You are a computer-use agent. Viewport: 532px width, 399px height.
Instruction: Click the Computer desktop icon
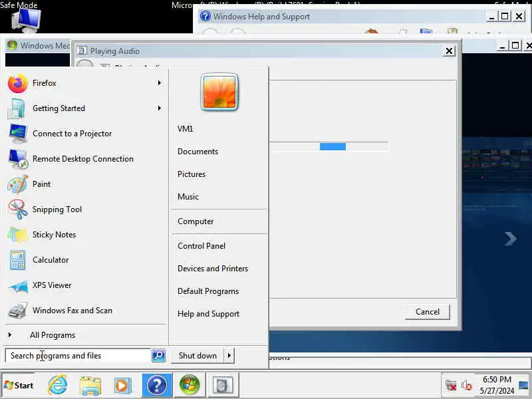pyautogui.click(x=27, y=19)
